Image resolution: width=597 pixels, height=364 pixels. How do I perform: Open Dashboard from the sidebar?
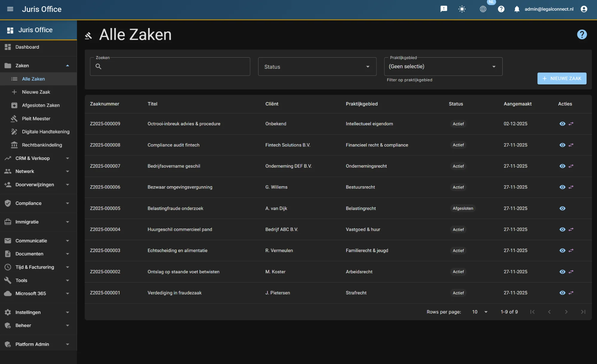[27, 47]
